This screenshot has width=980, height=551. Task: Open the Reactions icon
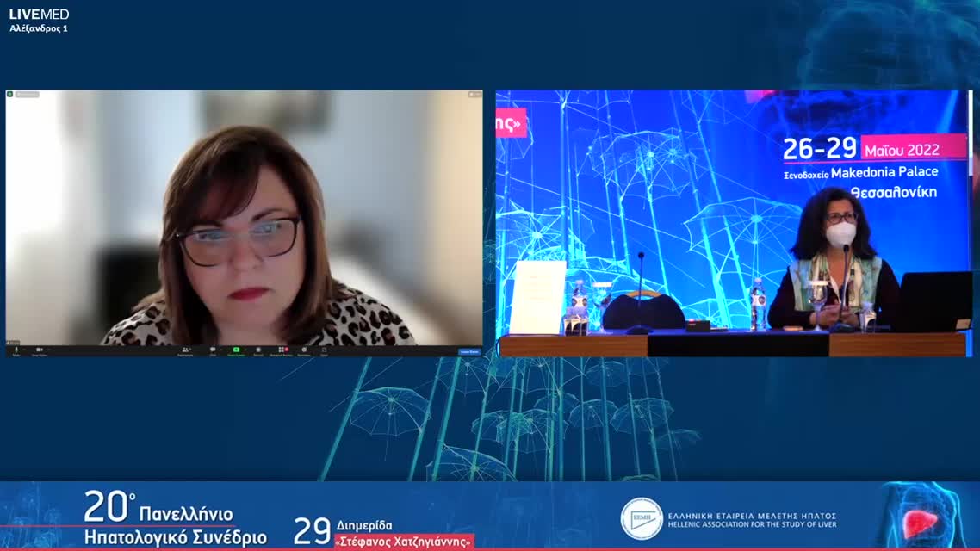(304, 350)
